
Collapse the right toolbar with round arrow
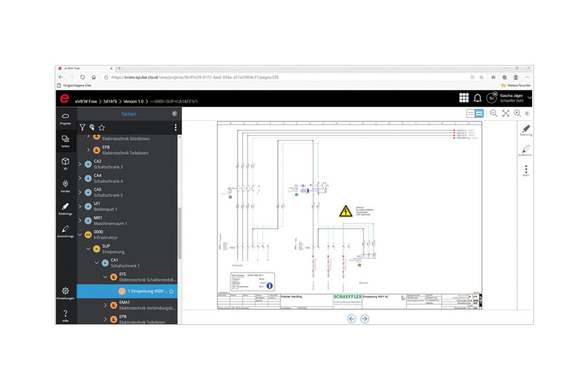pyautogui.click(x=527, y=113)
